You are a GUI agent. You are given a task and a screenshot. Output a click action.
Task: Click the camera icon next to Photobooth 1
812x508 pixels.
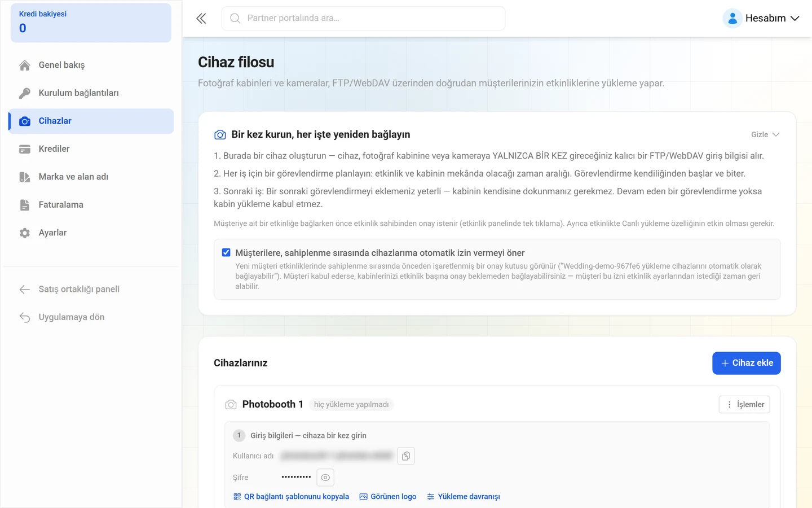click(231, 405)
